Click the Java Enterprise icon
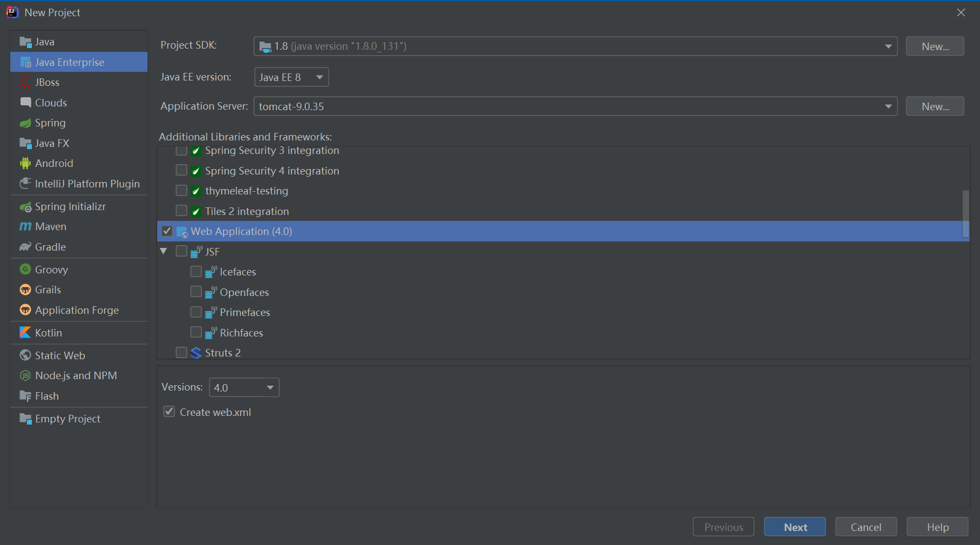 [25, 62]
